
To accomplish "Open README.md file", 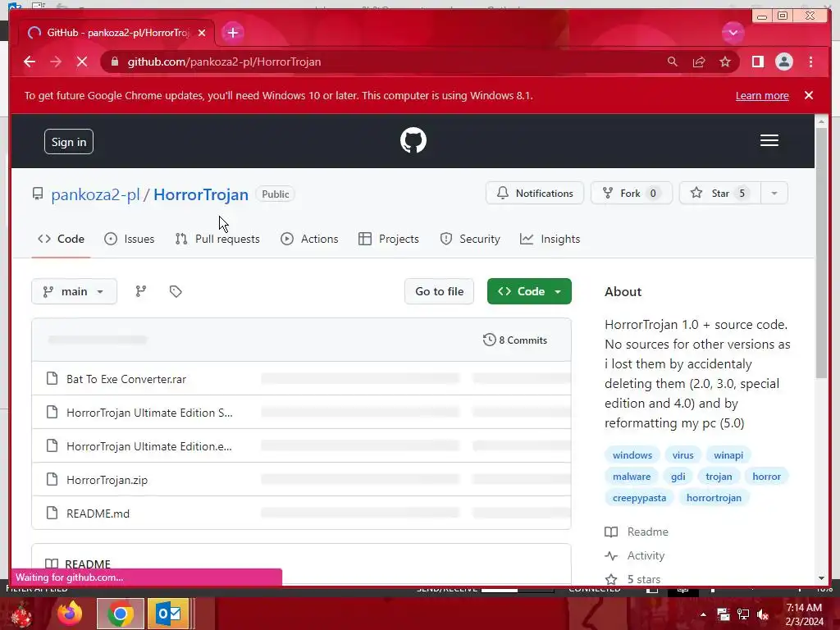I will pos(98,514).
